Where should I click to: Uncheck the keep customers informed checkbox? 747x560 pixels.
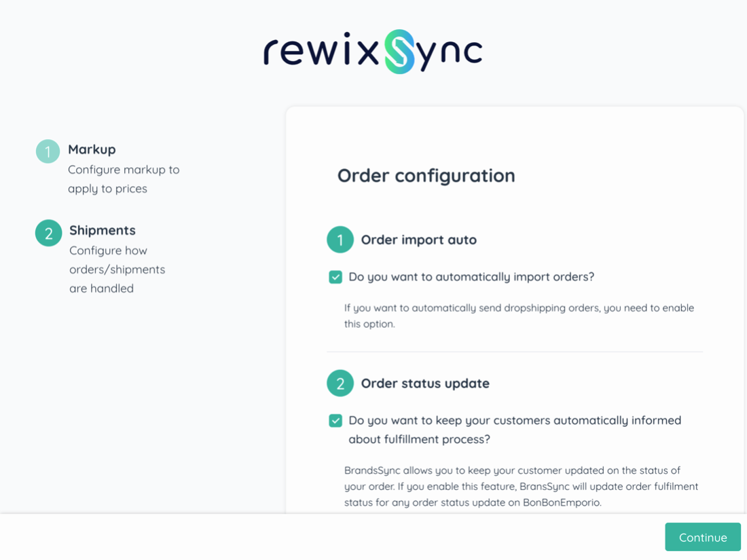tap(335, 421)
